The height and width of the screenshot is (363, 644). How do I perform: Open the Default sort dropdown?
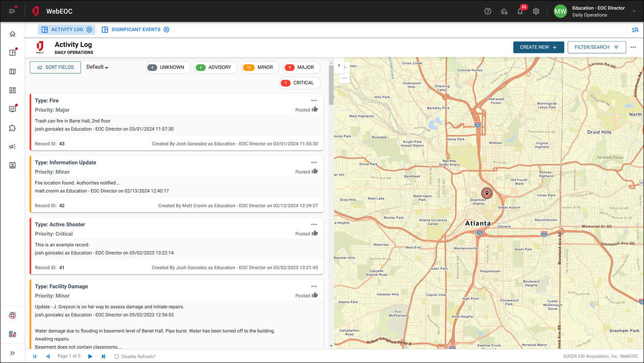[x=97, y=67]
